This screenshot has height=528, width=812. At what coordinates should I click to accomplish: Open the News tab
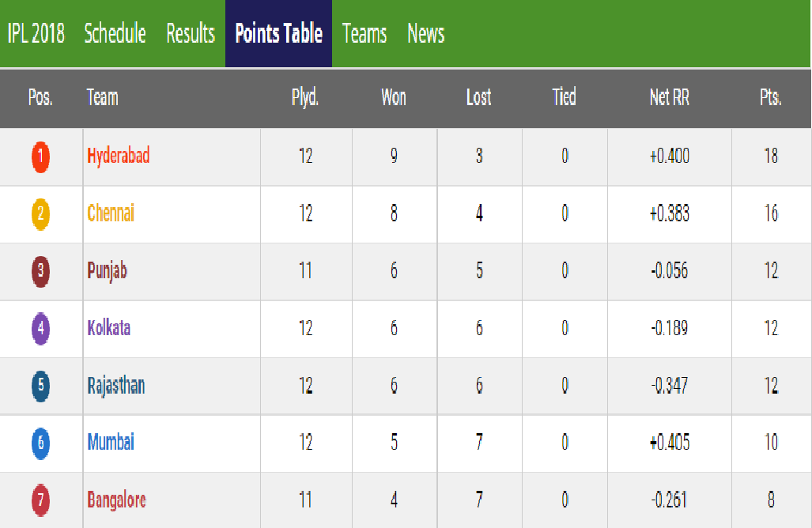(425, 34)
